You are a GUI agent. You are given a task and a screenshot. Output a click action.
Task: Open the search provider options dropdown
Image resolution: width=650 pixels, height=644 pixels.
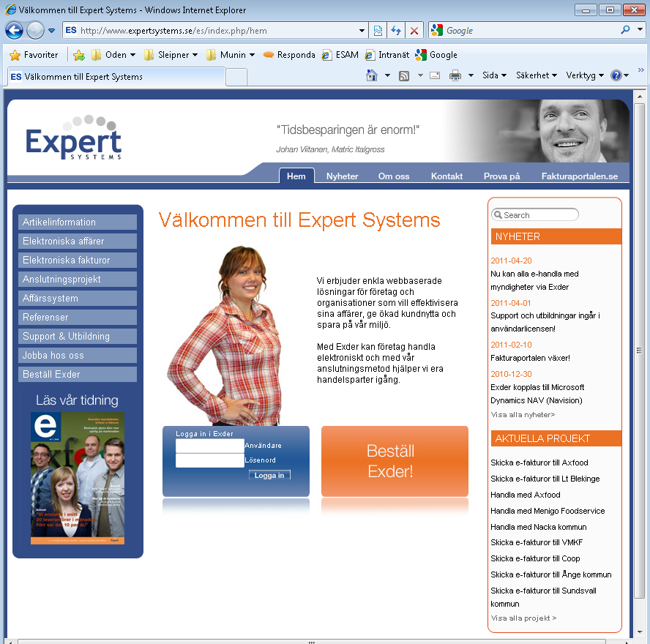click(x=640, y=30)
